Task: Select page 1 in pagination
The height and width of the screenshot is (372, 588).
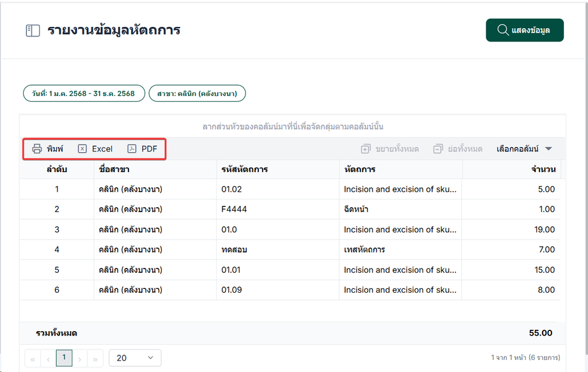Action: (x=64, y=358)
